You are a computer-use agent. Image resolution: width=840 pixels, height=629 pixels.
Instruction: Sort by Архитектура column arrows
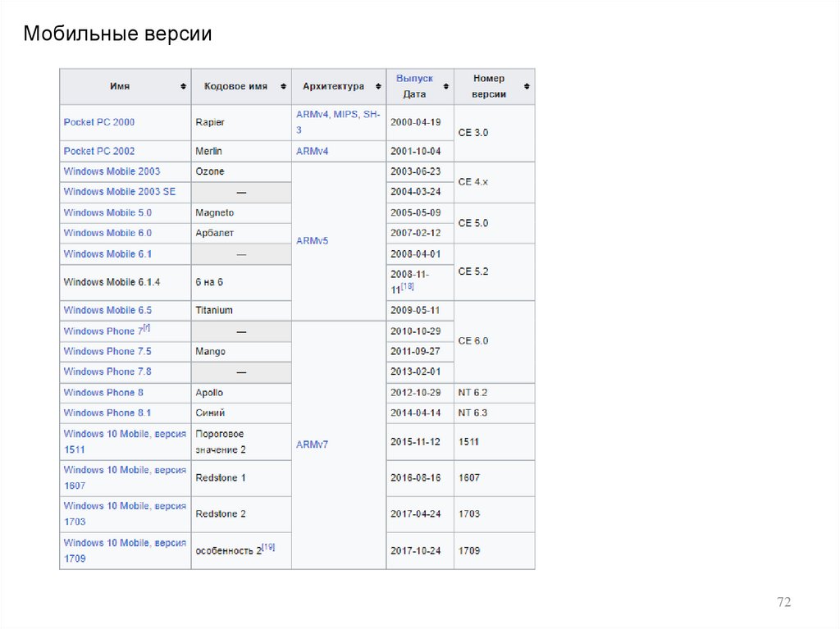click(x=378, y=86)
